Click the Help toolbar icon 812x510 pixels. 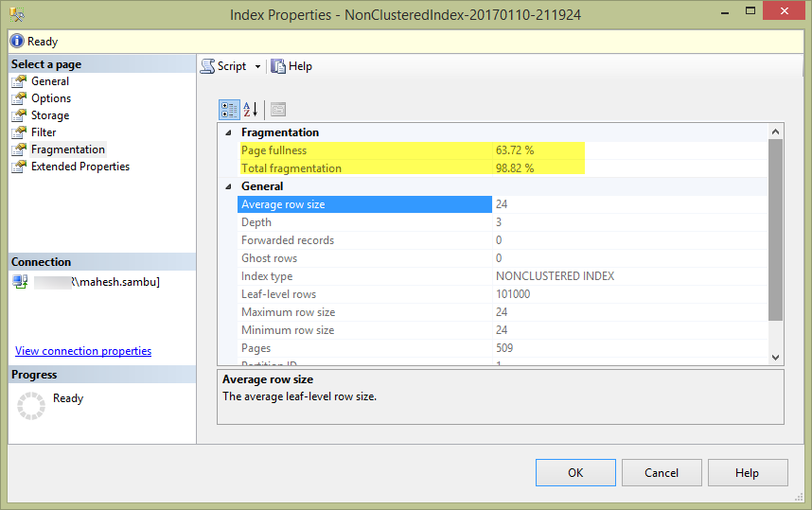(278, 66)
